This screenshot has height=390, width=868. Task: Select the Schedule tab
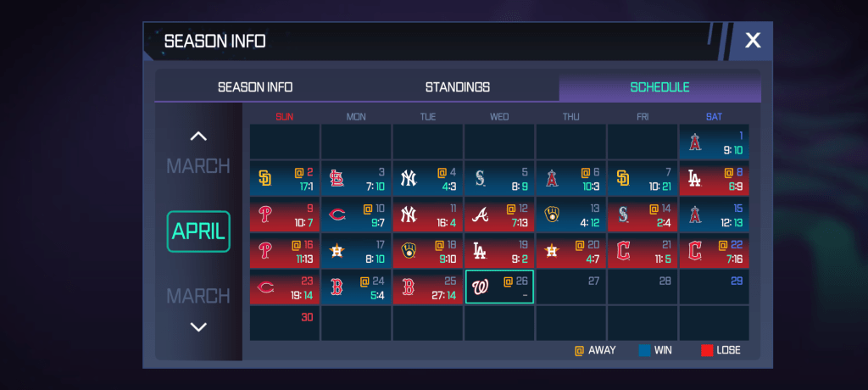[659, 87]
